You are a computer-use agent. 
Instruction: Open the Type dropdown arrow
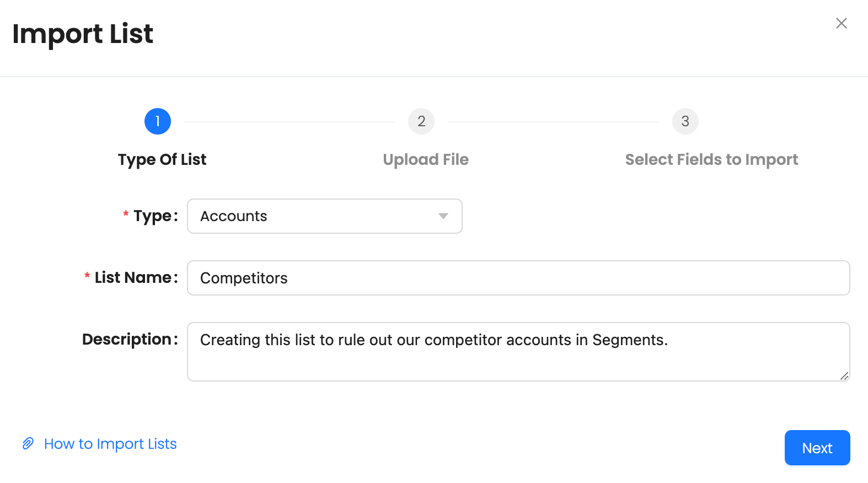443,216
